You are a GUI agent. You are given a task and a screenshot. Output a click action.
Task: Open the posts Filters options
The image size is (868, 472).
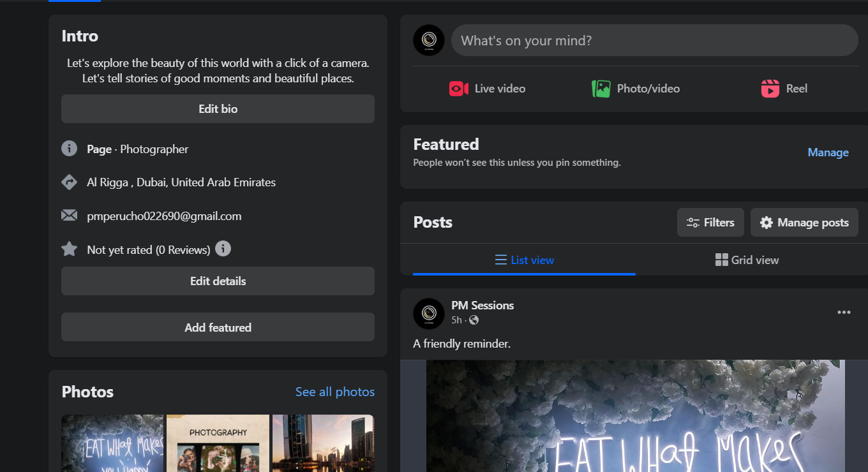point(710,223)
